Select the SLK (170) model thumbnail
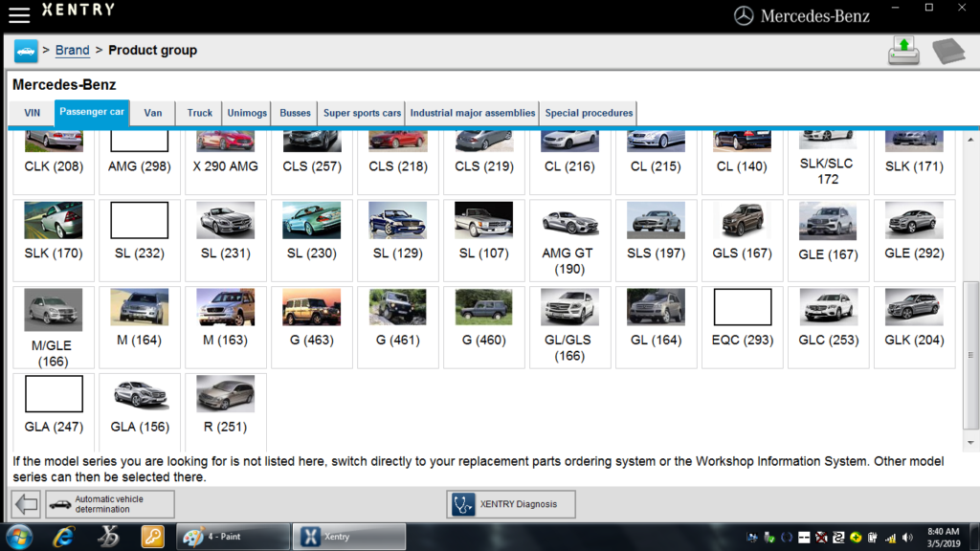The height and width of the screenshot is (551, 980). (54, 220)
